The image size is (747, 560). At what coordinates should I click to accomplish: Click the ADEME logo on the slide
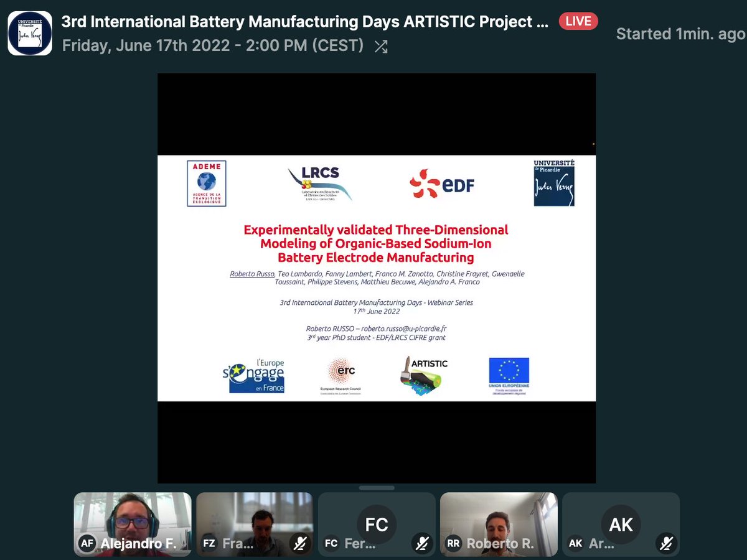coord(207,184)
